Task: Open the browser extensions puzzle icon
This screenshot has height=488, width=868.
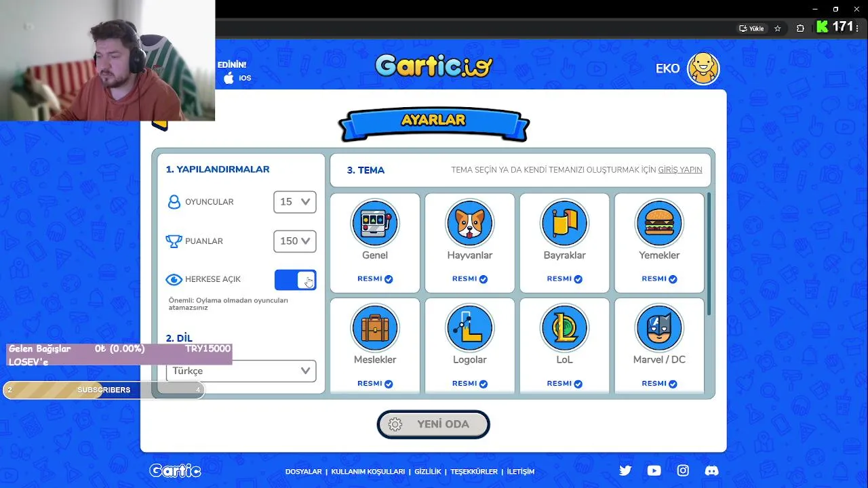Action: [x=800, y=28]
